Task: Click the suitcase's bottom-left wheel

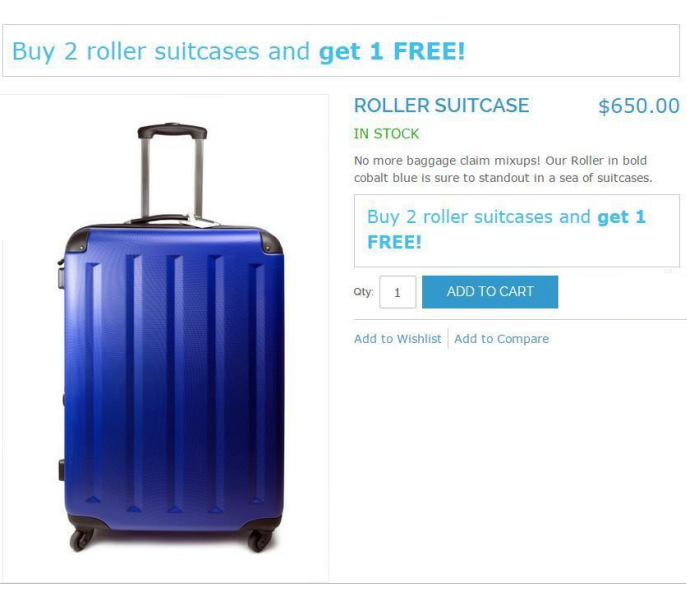Action: (x=81, y=539)
